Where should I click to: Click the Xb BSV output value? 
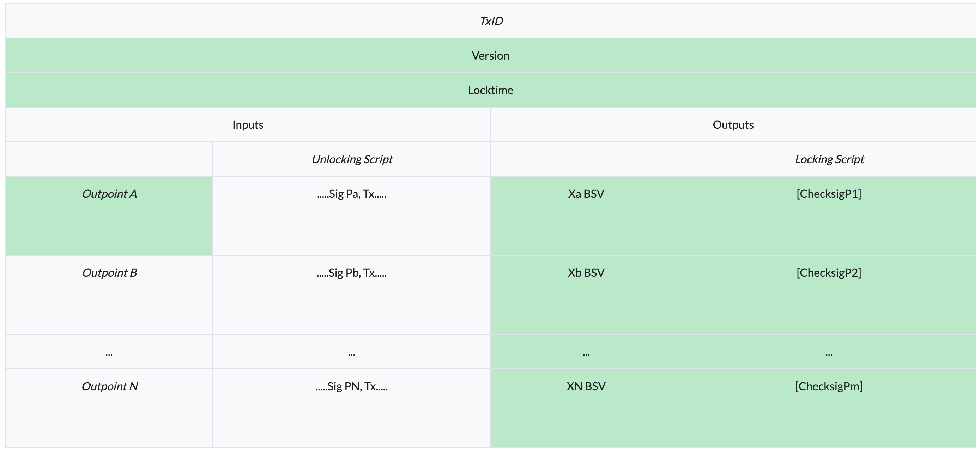[x=586, y=273]
